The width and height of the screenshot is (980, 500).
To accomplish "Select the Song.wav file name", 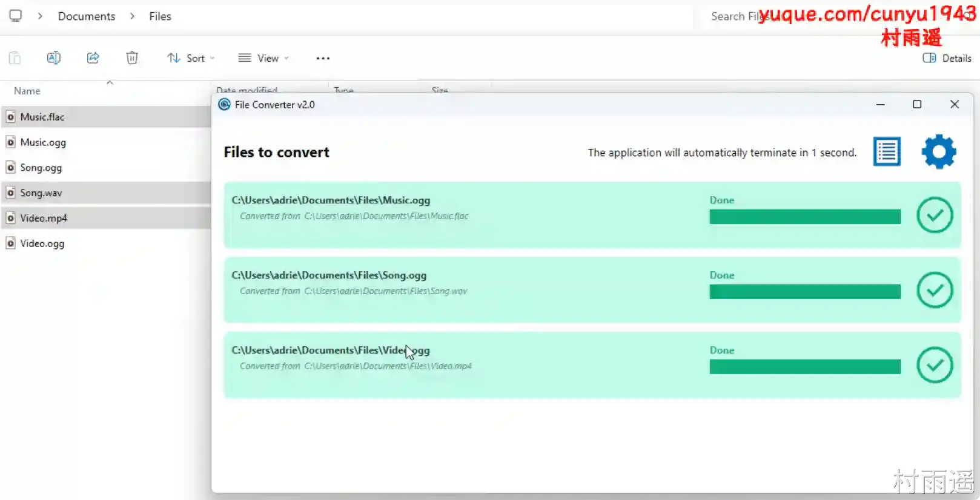I will point(41,193).
